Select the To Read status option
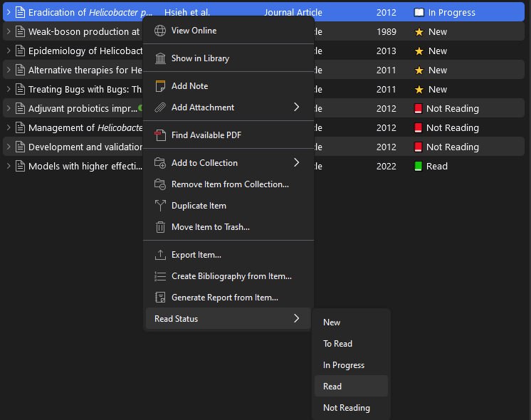Viewport: 531px width, 420px height. (337, 344)
